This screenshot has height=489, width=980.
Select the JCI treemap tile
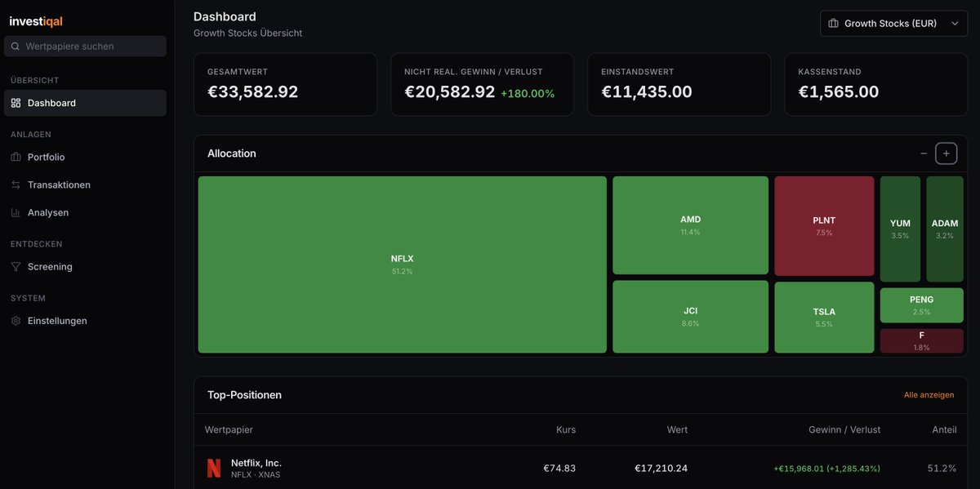click(x=690, y=317)
